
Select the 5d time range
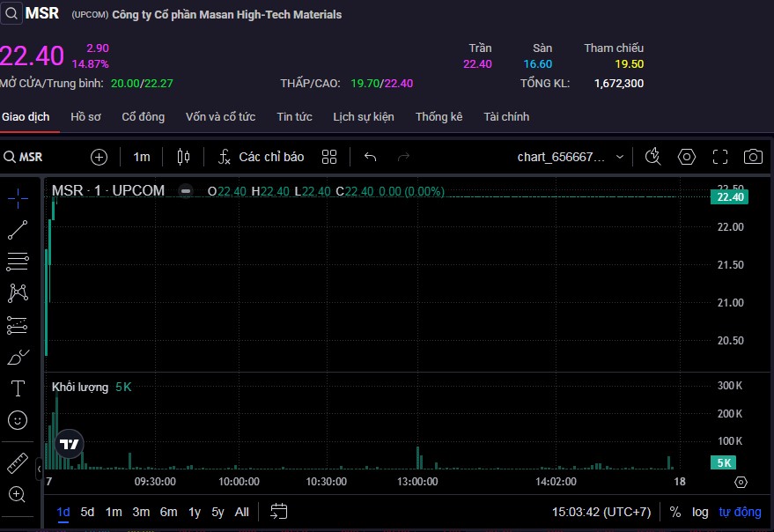87,512
